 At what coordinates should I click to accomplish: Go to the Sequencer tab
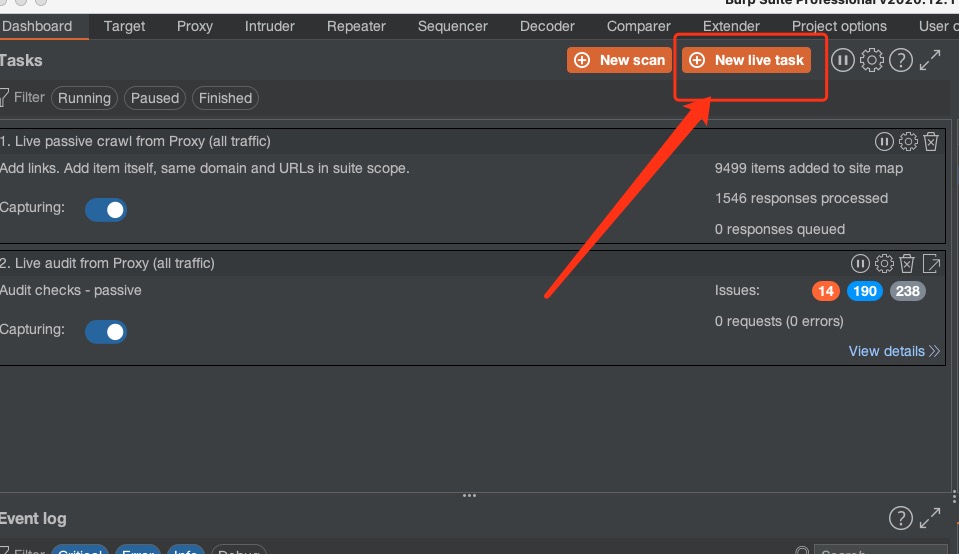point(453,26)
